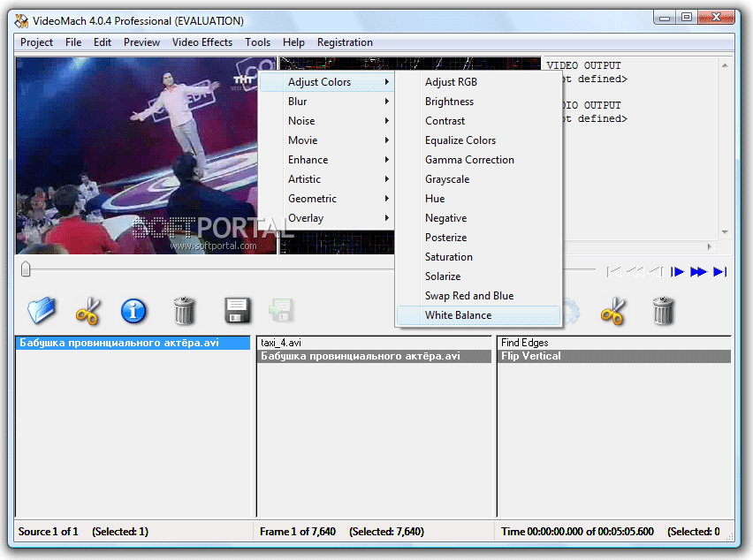Choose the Saturation effect
This screenshot has width=753, height=560.
[x=478, y=257]
